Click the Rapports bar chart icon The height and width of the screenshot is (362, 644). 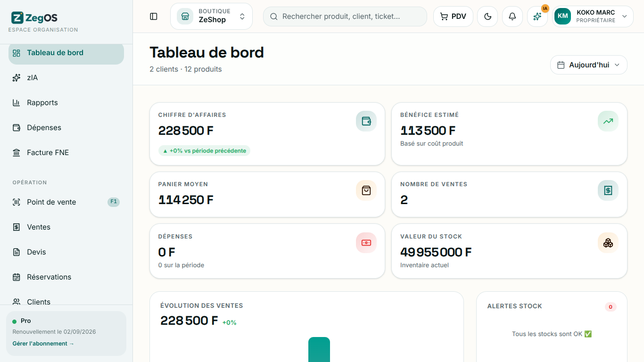point(17,103)
